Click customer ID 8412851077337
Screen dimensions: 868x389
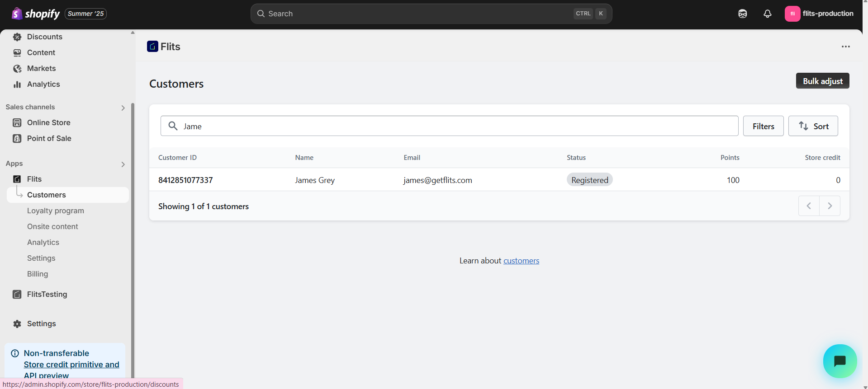click(x=185, y=180)
